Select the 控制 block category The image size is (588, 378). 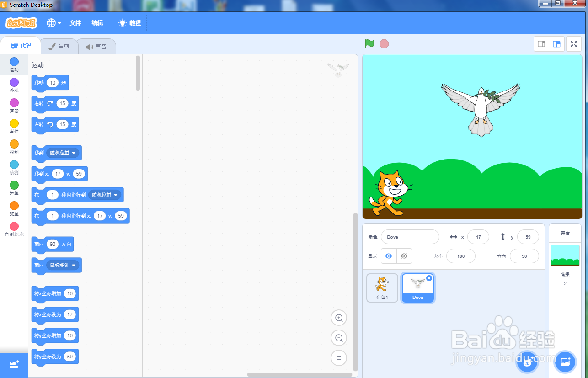tap(14, 147)
